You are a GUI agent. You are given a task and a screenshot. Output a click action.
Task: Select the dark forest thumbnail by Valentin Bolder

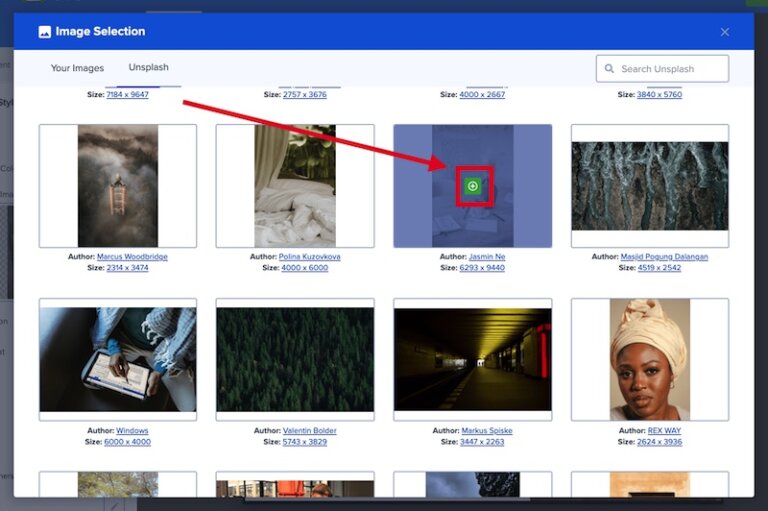[295, 360]
